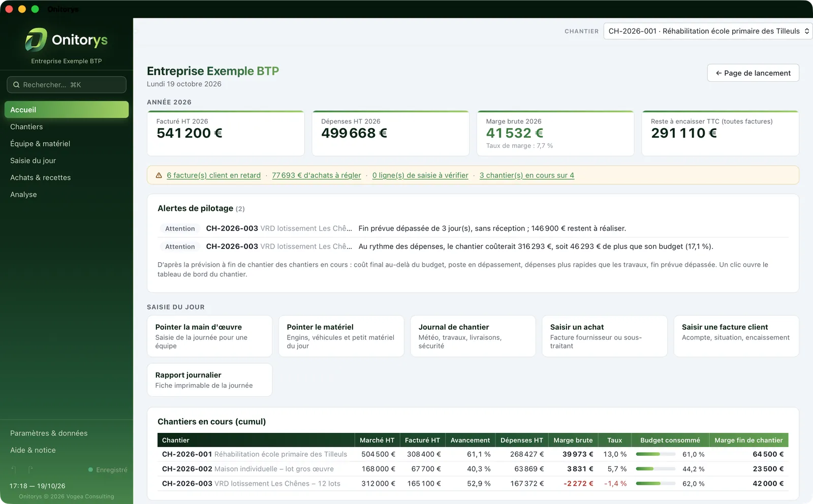Open the 6 facture(s) client en retard link
The width and height of the screenshot is (813, 504).
[213, 175]
